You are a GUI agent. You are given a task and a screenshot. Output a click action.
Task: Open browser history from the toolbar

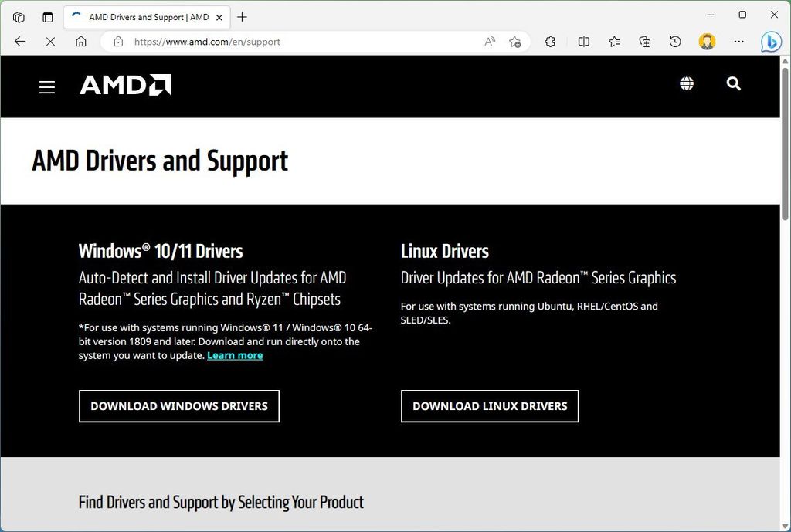(675, 42)
